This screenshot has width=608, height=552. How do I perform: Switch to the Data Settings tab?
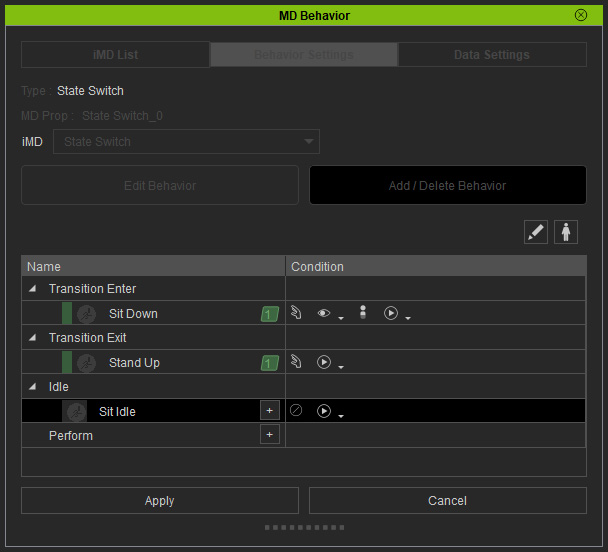pos(492,55)
